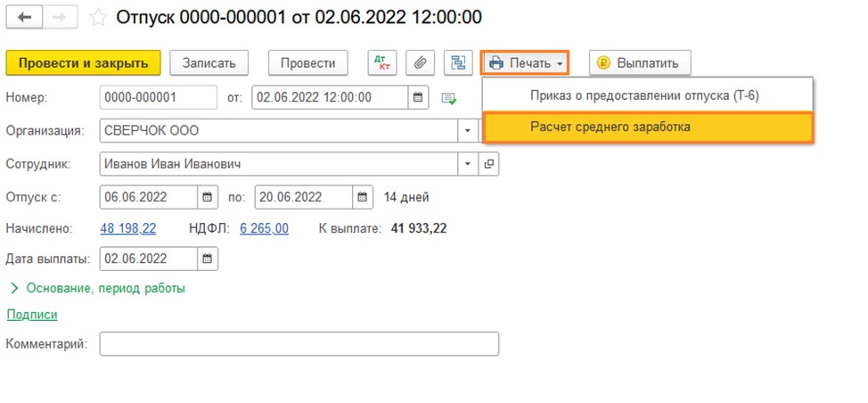The width and height of the screenshot is (868, 403).
Task: Click the Отпуск с field 06.06.2022
Action: pos(149,196)
